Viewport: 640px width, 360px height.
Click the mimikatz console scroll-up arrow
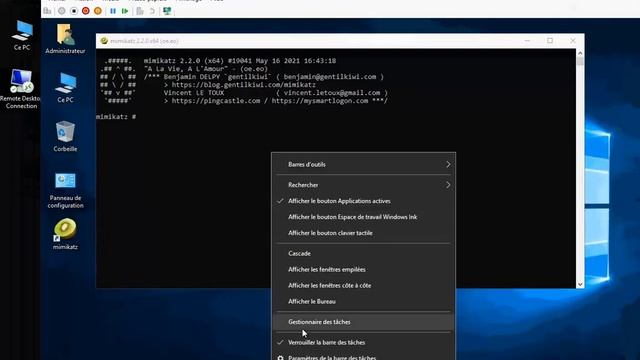[580, 53]
